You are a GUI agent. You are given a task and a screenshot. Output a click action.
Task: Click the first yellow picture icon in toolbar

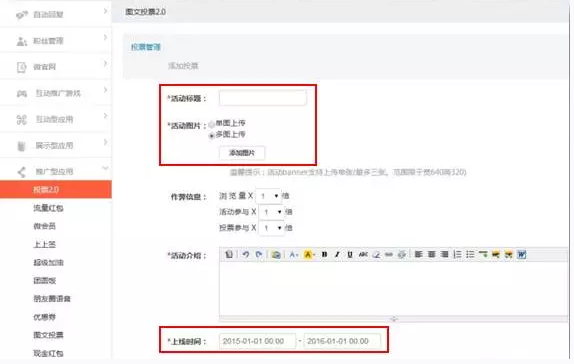(x=496, y=254)
